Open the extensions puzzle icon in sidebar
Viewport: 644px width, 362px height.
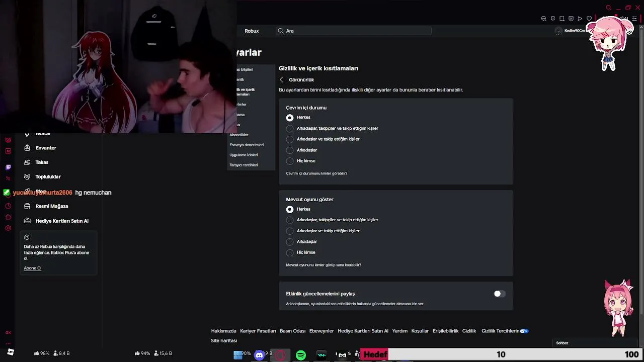pos(8,217)
